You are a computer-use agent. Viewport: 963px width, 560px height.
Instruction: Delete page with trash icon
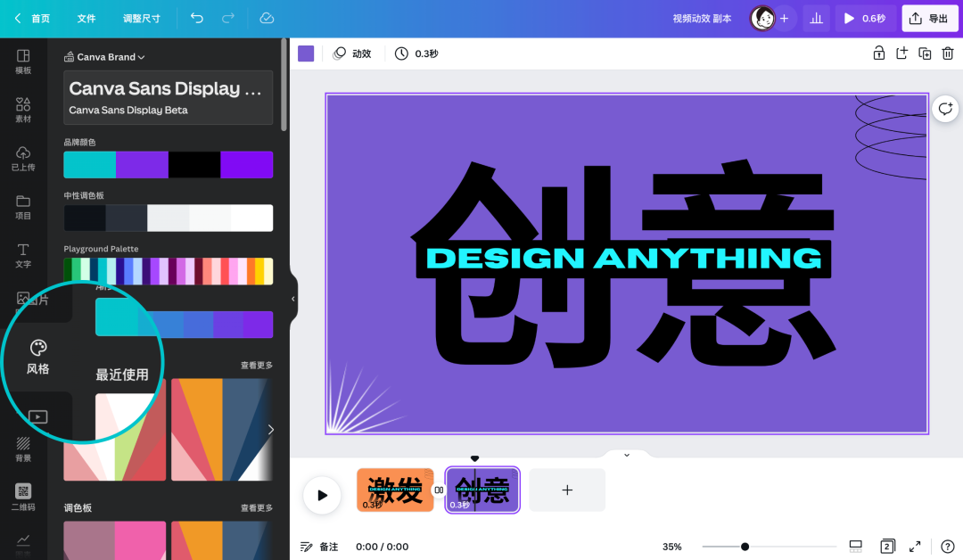[x=948, y=54]
